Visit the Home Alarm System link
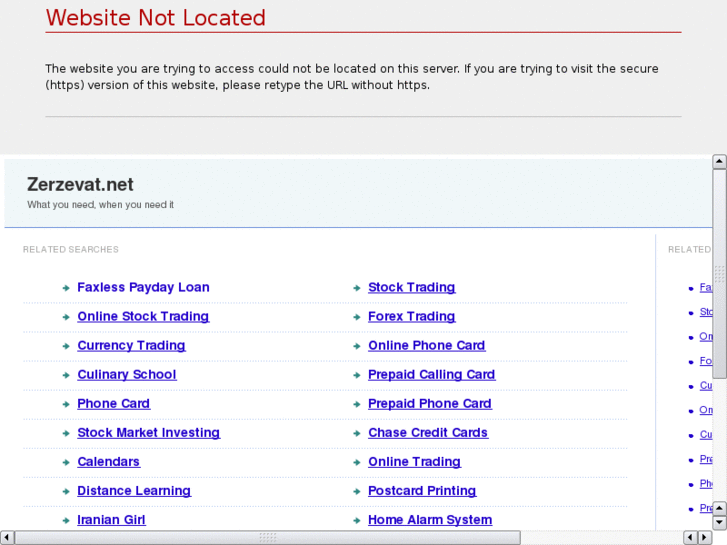727x545 pixels. (x=430, y=520)
